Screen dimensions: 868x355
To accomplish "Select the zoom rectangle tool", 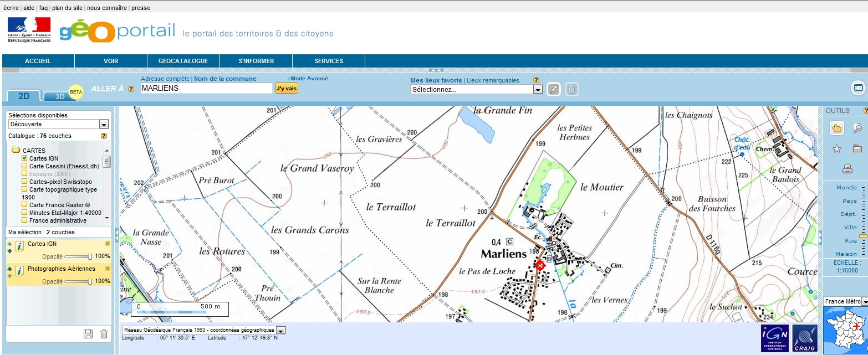I will point(857,128).
